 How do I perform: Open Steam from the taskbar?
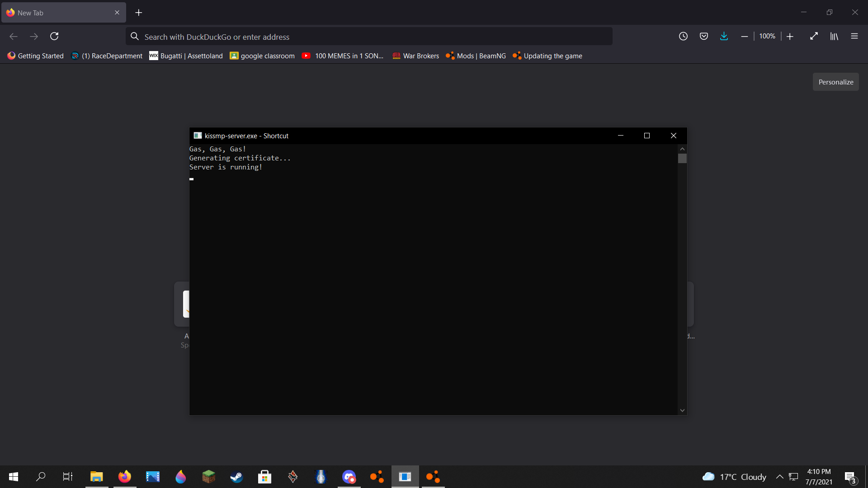point(236,477)
